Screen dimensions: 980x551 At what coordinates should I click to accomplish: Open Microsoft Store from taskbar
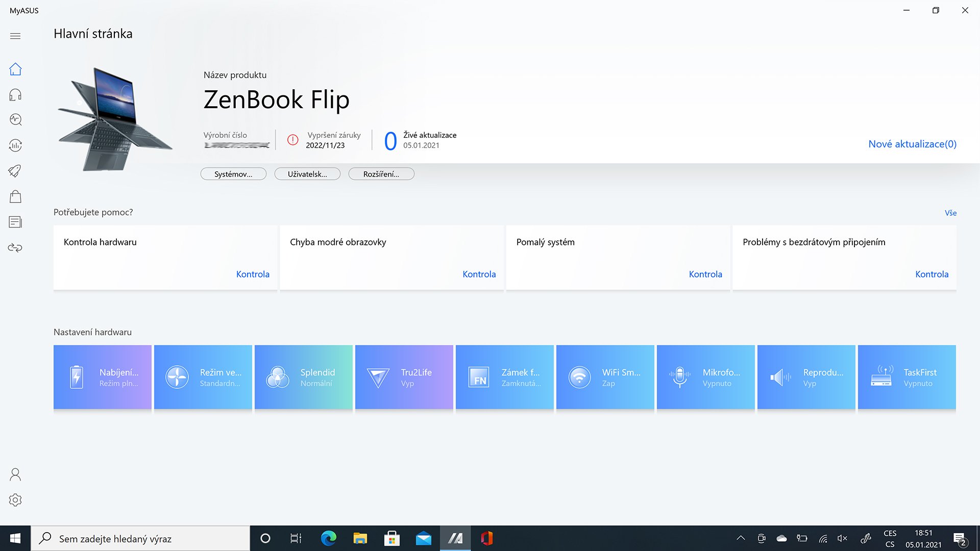(391, 538)
